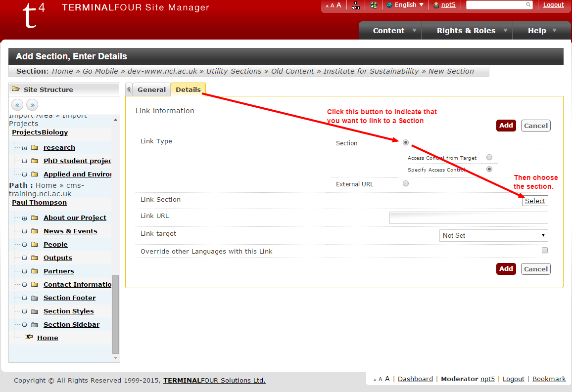
Task: Select the External URL radio button
Action: pyautogui.click(x=406, y=183)
